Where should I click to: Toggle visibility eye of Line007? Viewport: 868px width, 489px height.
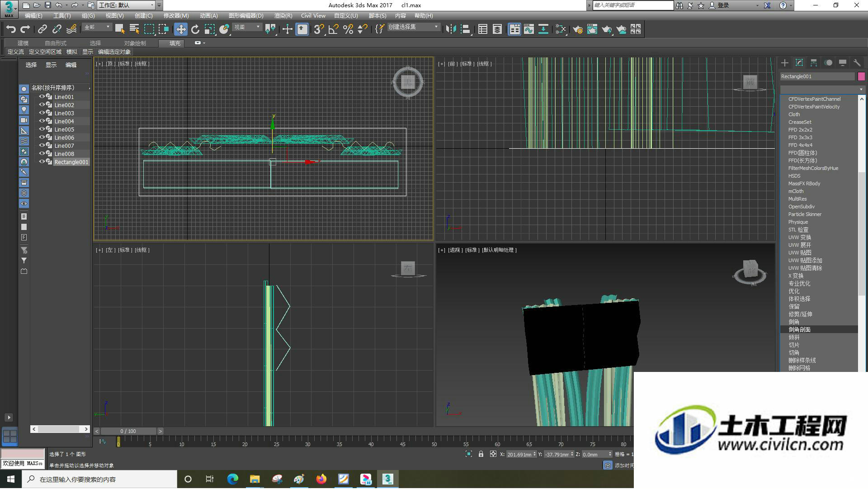click(42, 146)
